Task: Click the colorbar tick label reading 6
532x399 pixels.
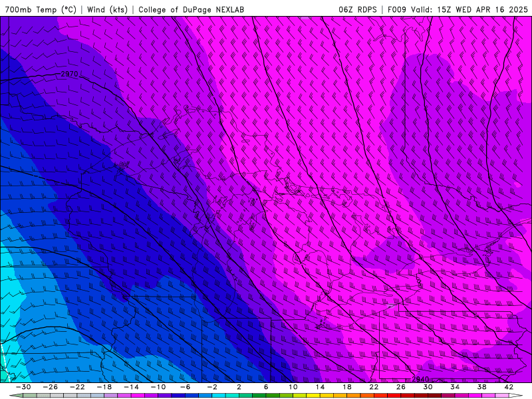Action: click(x=266, y=387)
